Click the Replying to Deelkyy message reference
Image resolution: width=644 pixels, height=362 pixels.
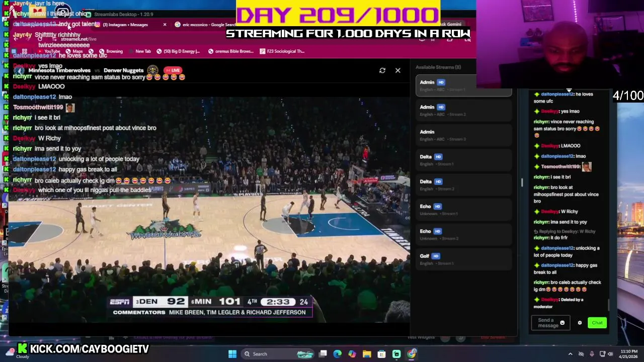point(565,231)
